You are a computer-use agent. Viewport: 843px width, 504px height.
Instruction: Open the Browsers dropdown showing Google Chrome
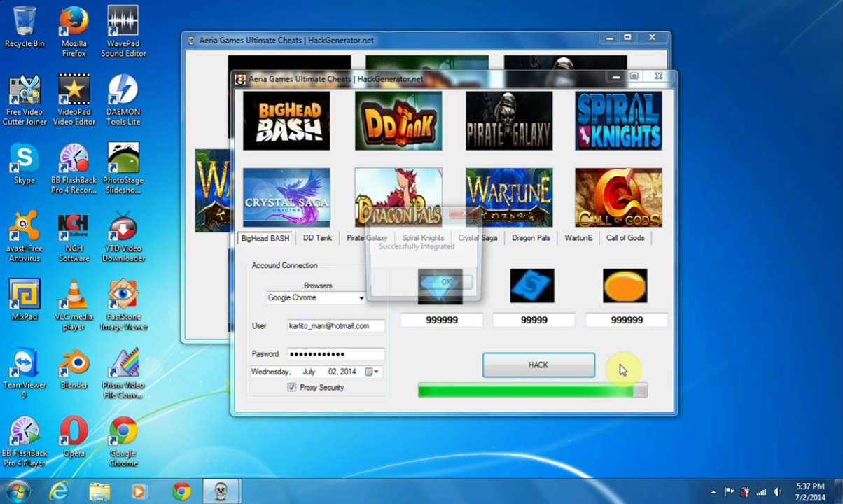click(x=316, y=297)
